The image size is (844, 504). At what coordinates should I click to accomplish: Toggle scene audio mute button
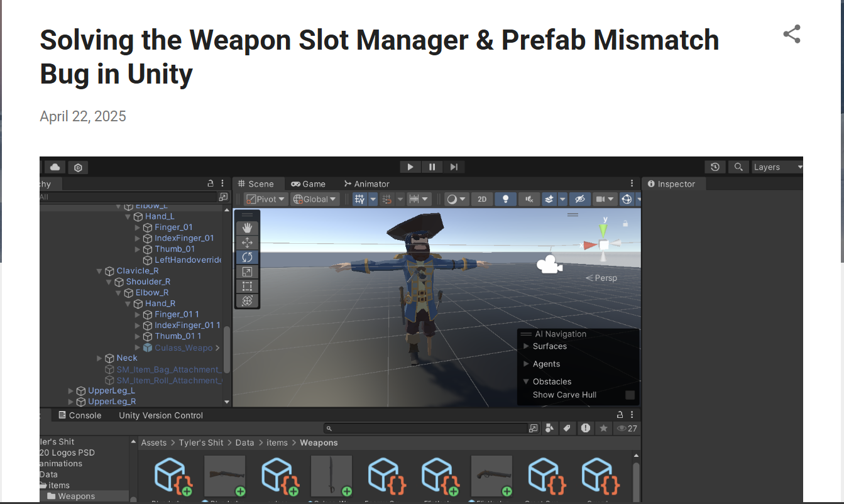[x=529, y=199]
